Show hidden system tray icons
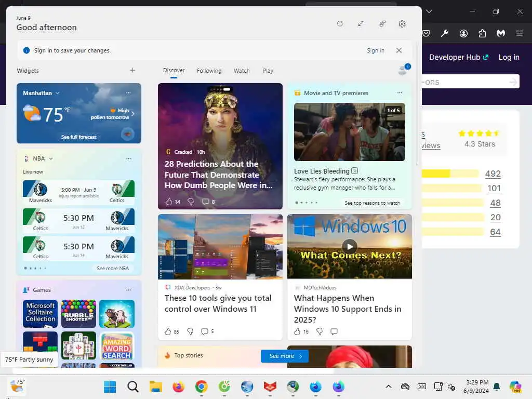Viewport: 532px width, 399px height. (x=389, y=387)
